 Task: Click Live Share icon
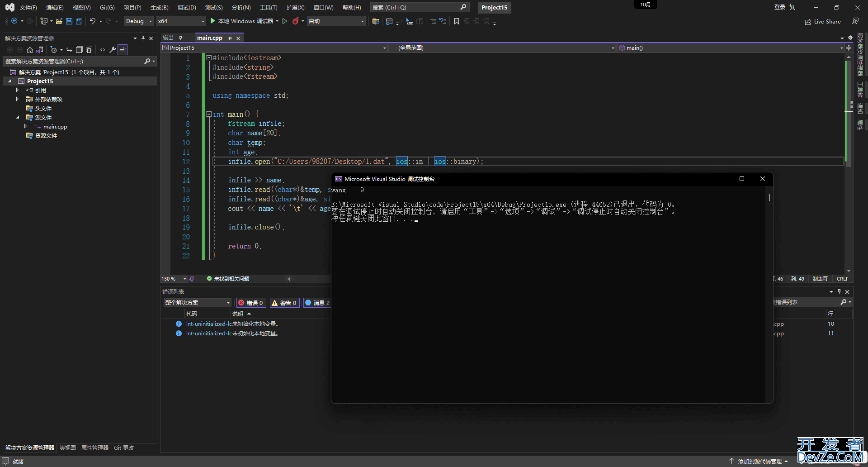823,22
